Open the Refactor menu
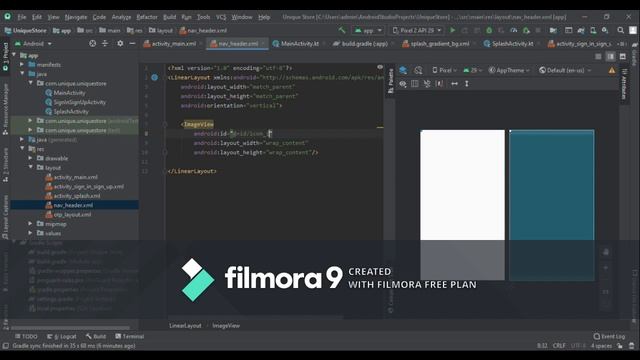This screenshot has width=640, height=360. pyautogui.click(x=147, y=17)
